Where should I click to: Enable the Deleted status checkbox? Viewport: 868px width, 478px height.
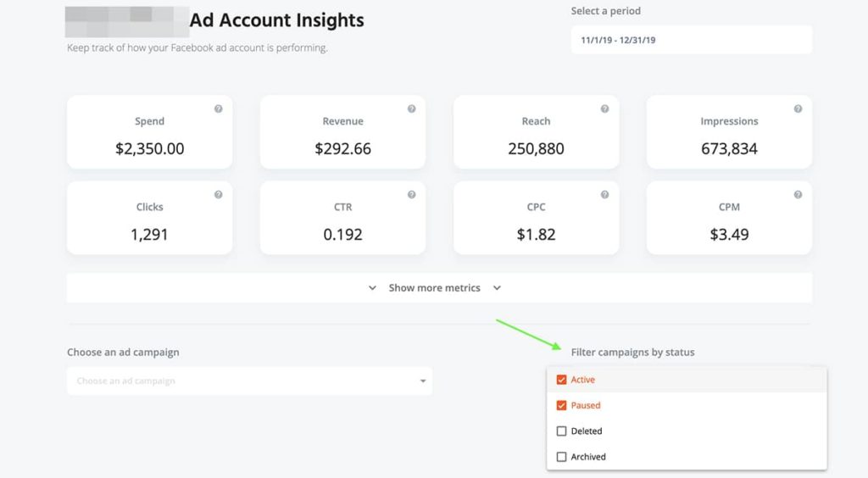(x=561, y=431)
